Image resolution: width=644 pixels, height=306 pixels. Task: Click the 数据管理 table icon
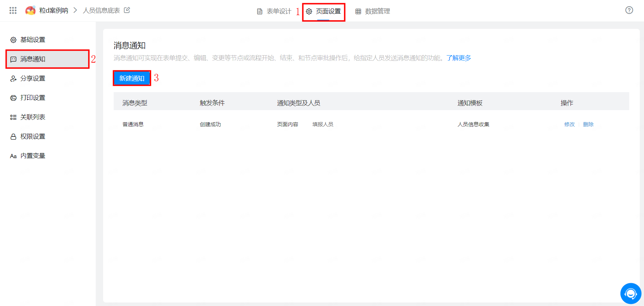coord(358,12)
